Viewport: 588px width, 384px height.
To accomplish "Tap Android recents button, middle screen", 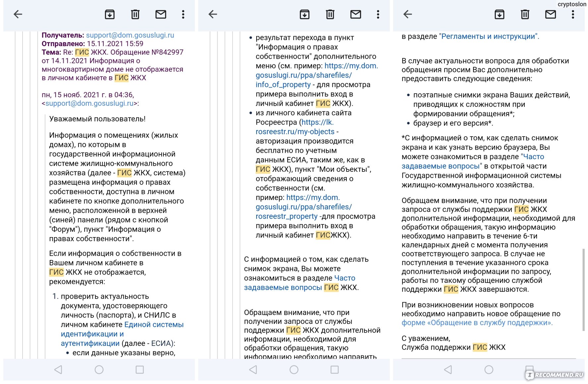I will pyautogui.click(x=335, y=369).
